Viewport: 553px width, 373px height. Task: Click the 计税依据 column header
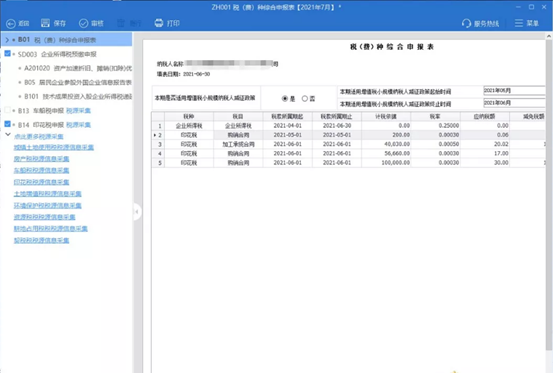click(x=386, y=116)
